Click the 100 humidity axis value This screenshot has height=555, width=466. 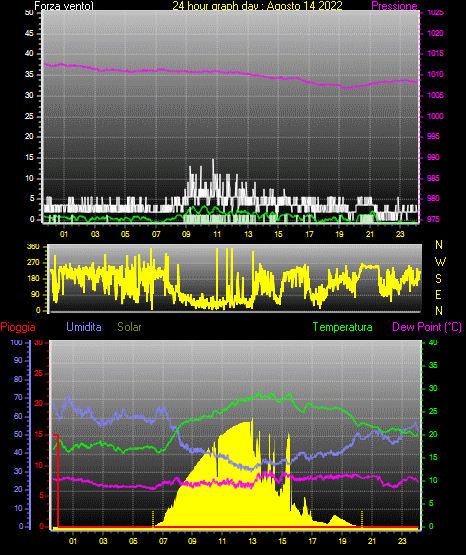[16, 342]
